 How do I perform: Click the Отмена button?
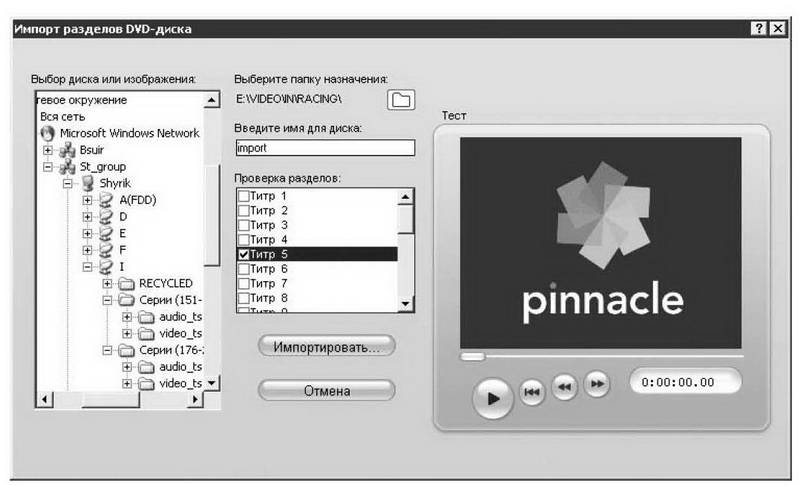tap(327, 391)
